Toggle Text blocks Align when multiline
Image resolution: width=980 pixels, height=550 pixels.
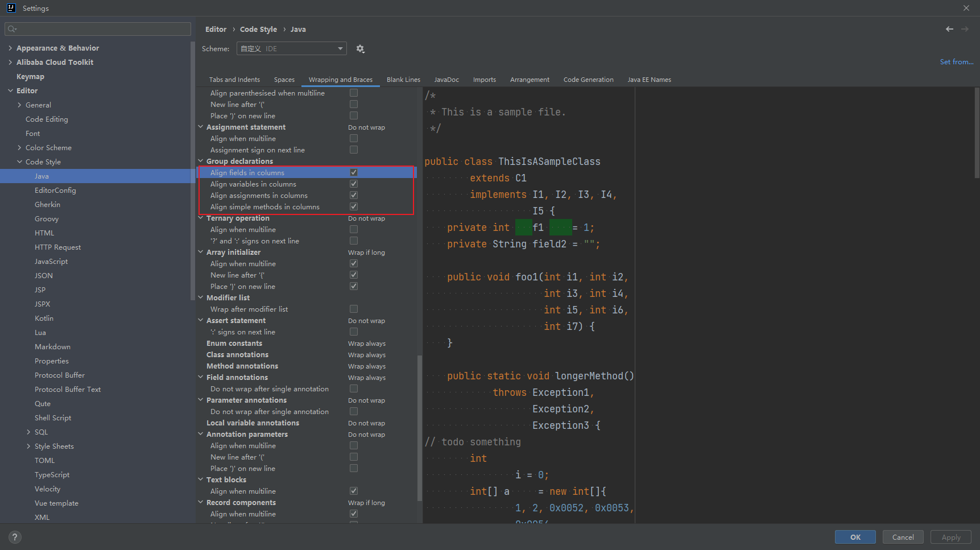coord(354,491)
